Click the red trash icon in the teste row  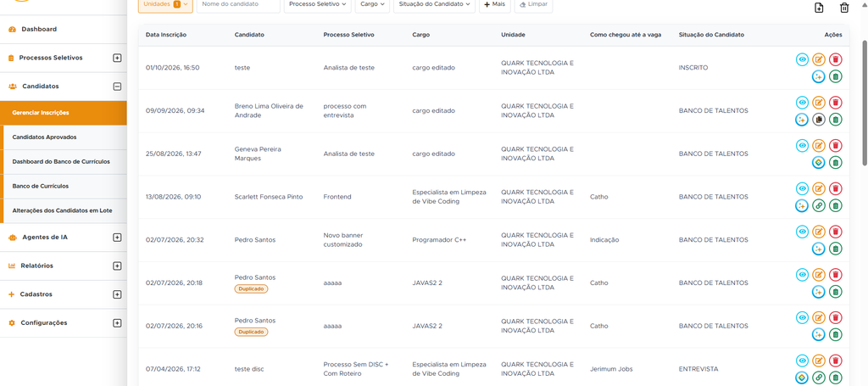click(835, 59)
